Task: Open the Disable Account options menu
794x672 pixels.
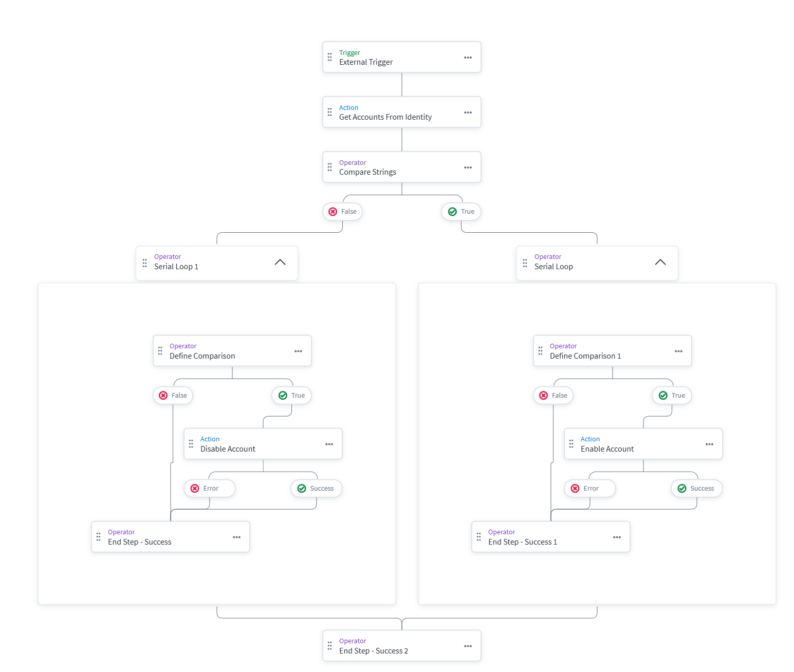Action: click(x=329, y=444)
